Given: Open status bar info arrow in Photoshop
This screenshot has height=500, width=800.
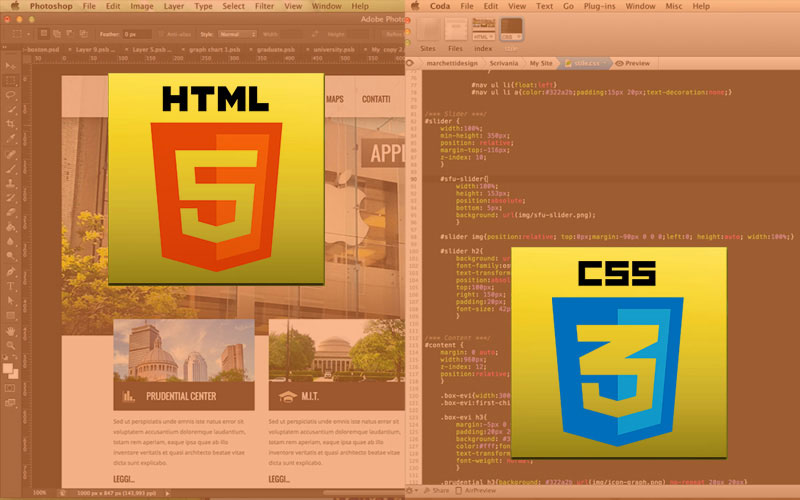Looking at the screenshot, I should pos(167,493).
